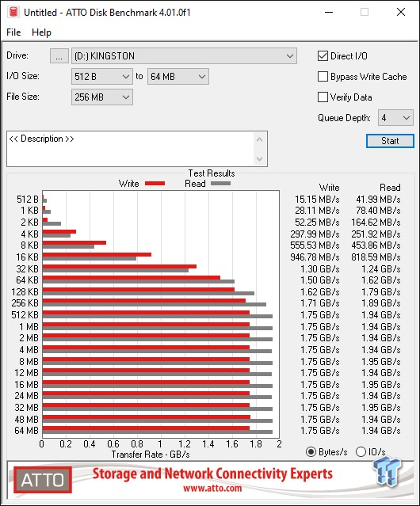Open the Help menu
Image resolution: width=420 pixels, height=506 pixels.
tap(41, 32)
